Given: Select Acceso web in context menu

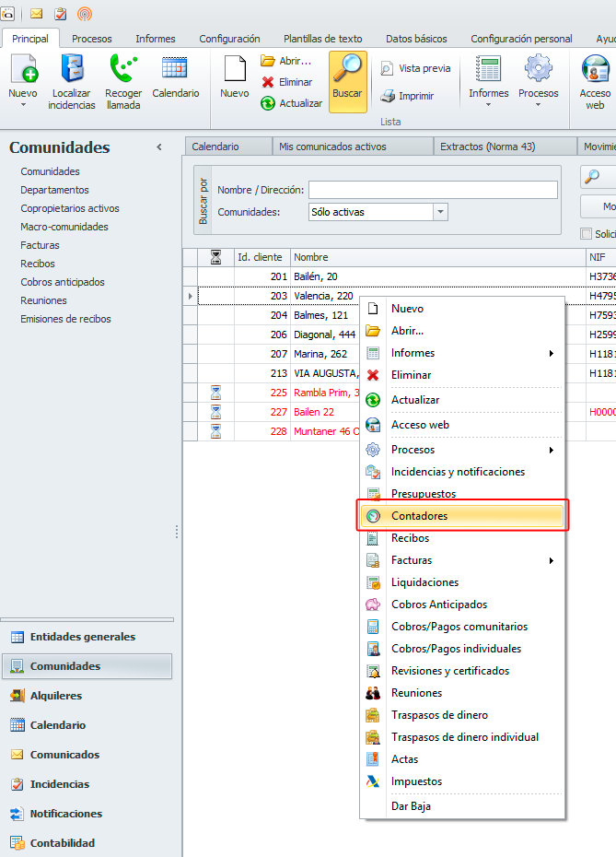Looking at the screenshot, I should (x=462, y=425).
